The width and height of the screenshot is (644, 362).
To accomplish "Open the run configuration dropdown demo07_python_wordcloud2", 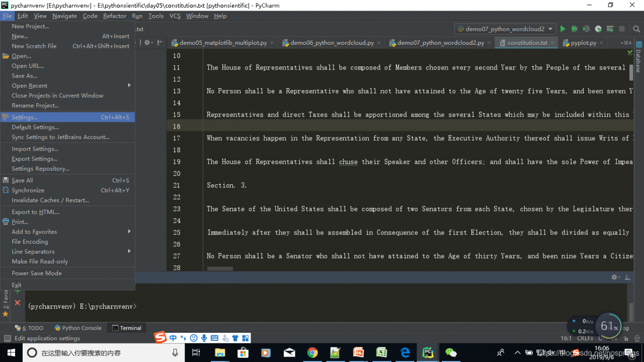I will (x=505, y=29).
